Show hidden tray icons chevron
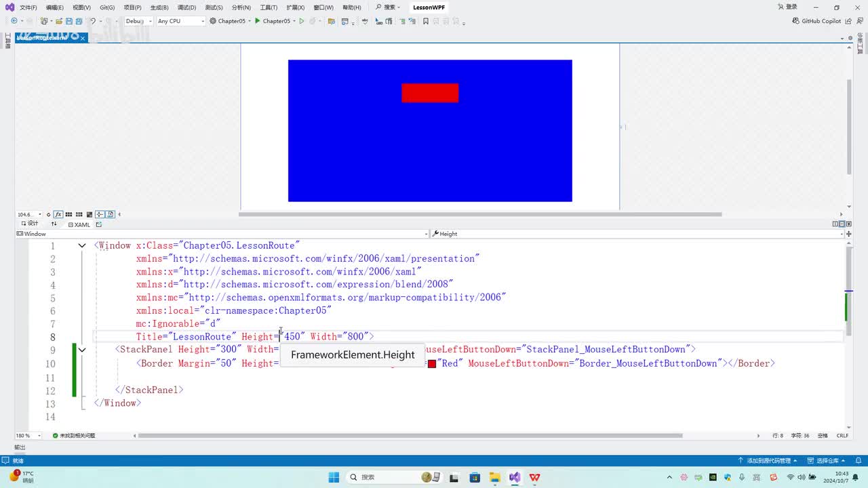868x488 pixels. (669, 477)
